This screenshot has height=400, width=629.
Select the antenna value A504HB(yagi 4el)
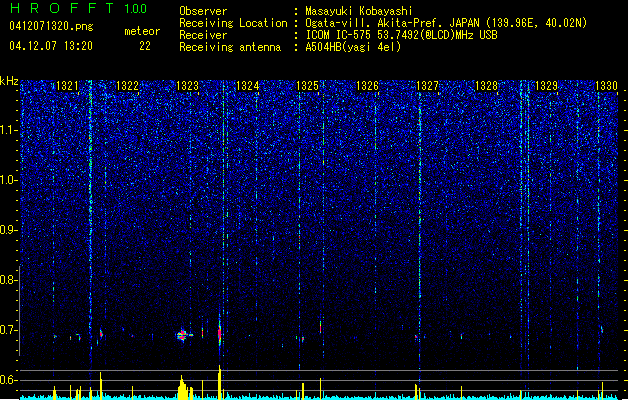pos(353,47)
